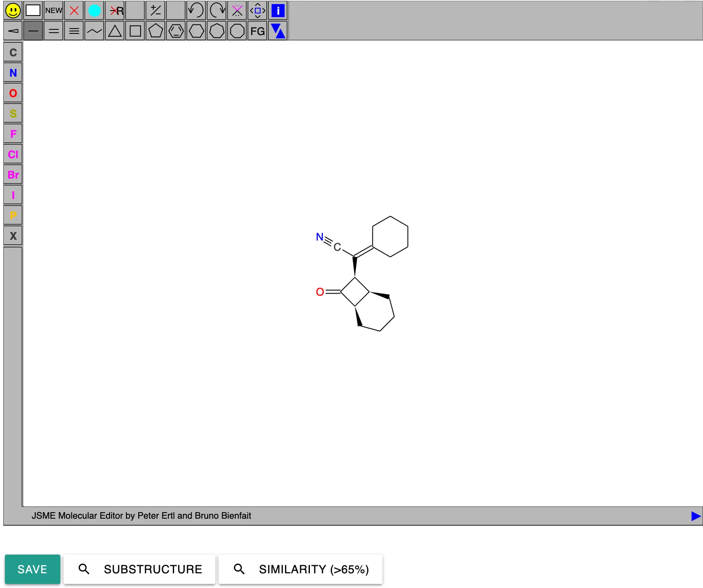The image size is (703, 588).
Task: Select the nitrogen (N) atom button
Action: point(13,73)
